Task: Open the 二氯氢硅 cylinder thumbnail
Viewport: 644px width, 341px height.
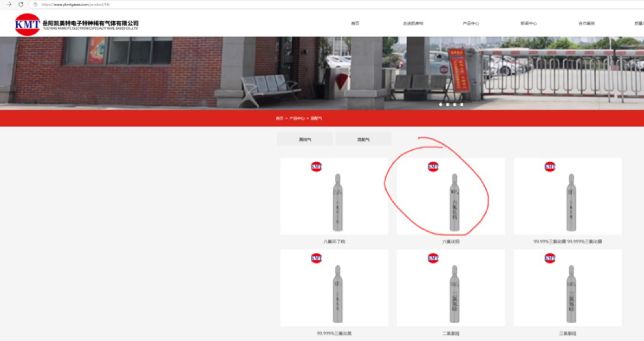Action: [x=451, y=288]
